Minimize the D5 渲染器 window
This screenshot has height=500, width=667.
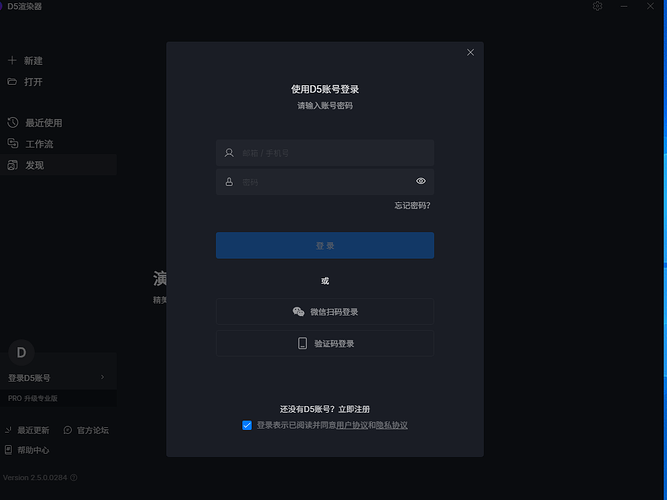pyautogui.click(x=624, y=6)
